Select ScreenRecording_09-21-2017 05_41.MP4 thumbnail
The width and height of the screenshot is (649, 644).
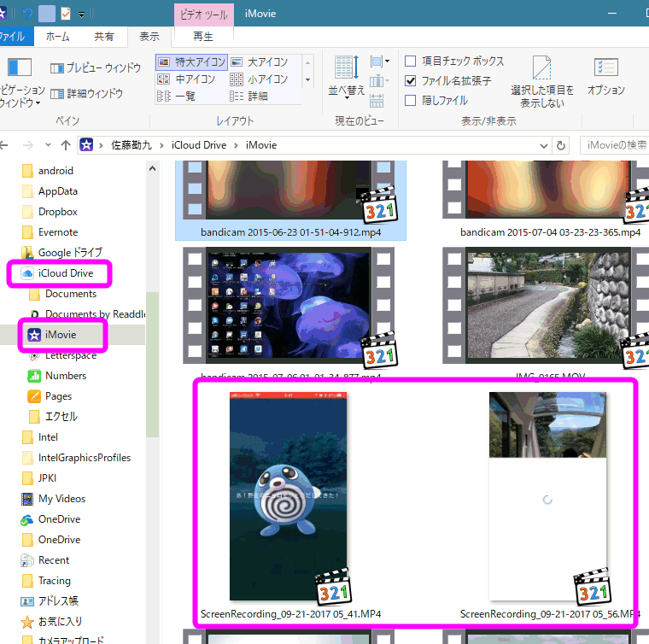point(289,497)
